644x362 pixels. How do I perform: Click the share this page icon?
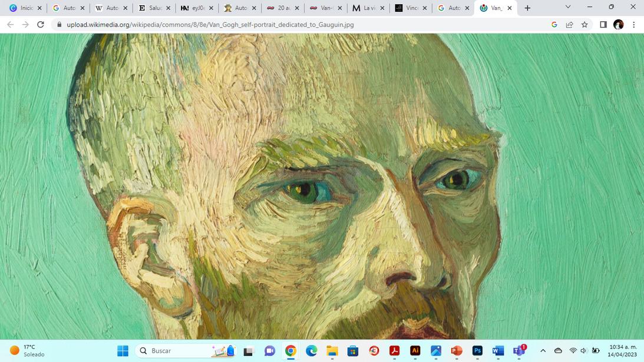point(569,25)
